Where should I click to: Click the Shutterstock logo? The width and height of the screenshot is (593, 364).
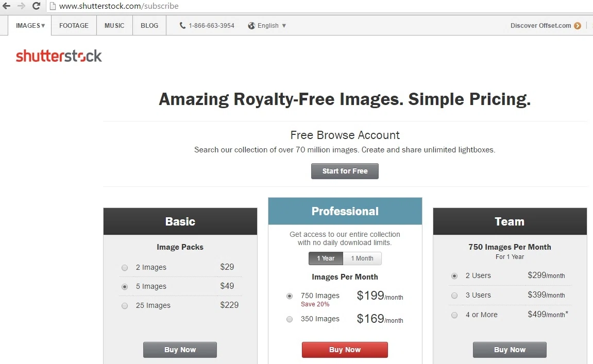pos(59,56)
